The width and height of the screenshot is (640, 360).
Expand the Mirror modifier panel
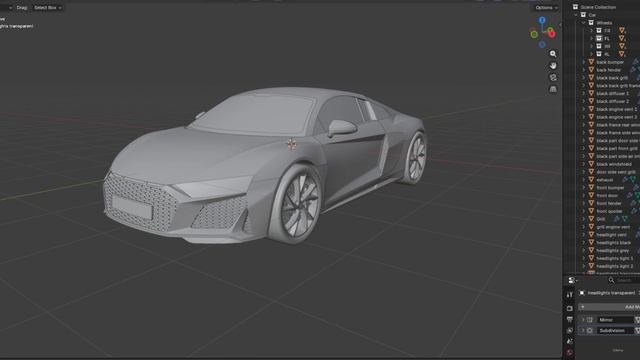click(583, 320)
